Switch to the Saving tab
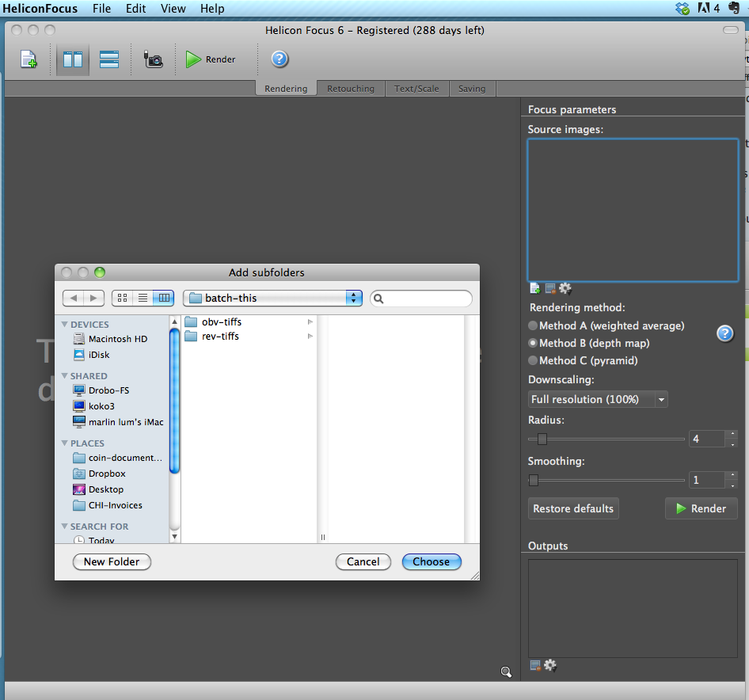The height and width of the screenshot is (700, 749). (472, 89)
